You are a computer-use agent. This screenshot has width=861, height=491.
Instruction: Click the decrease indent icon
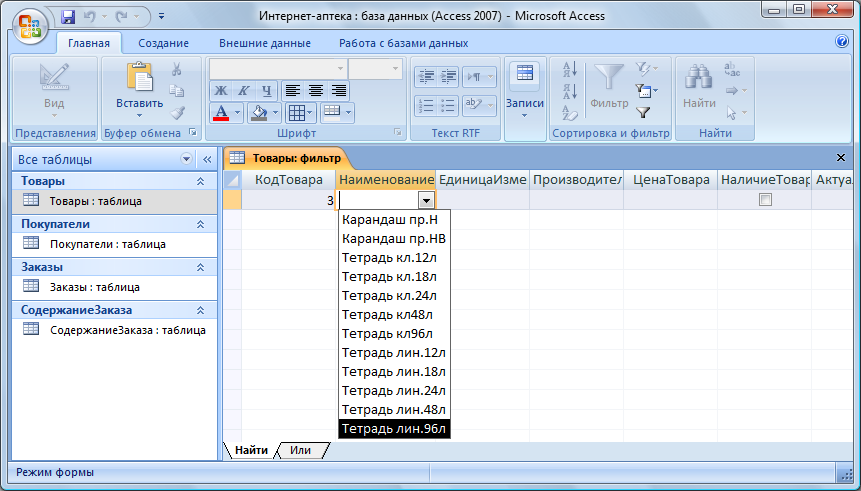click(426, 77)
